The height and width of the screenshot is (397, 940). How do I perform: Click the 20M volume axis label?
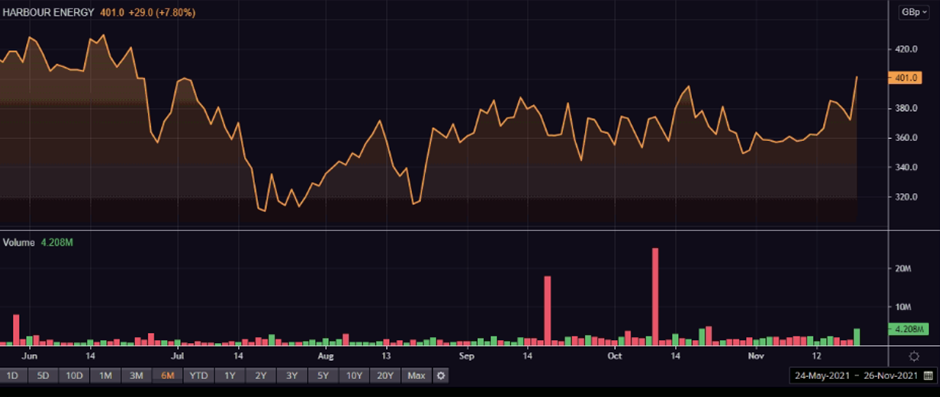pos(903,269)
